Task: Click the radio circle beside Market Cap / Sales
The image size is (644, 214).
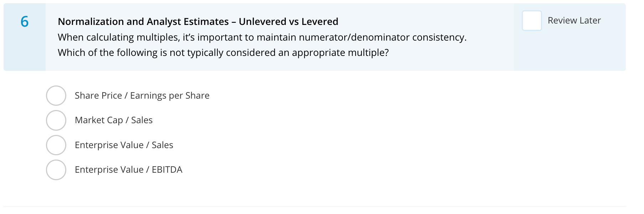Action: coord(56,120)
